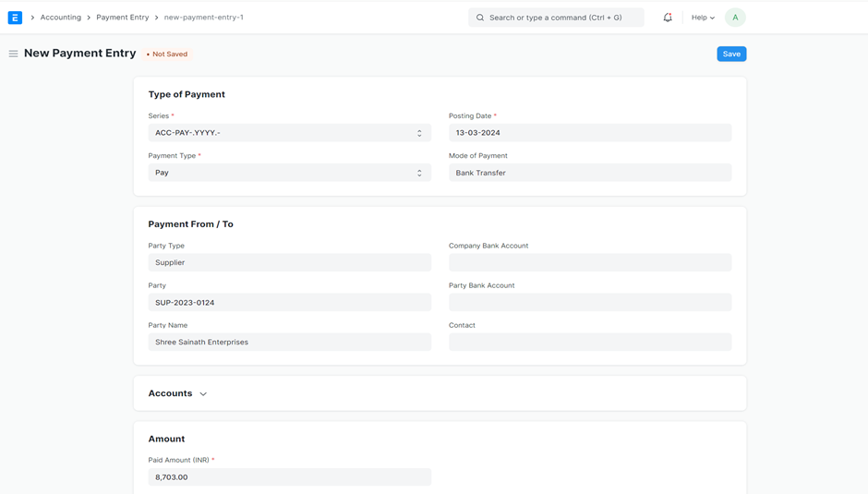Open the Series dropdown
The image size is (868, 494).
pyautogui.click(x=289, y=133)
